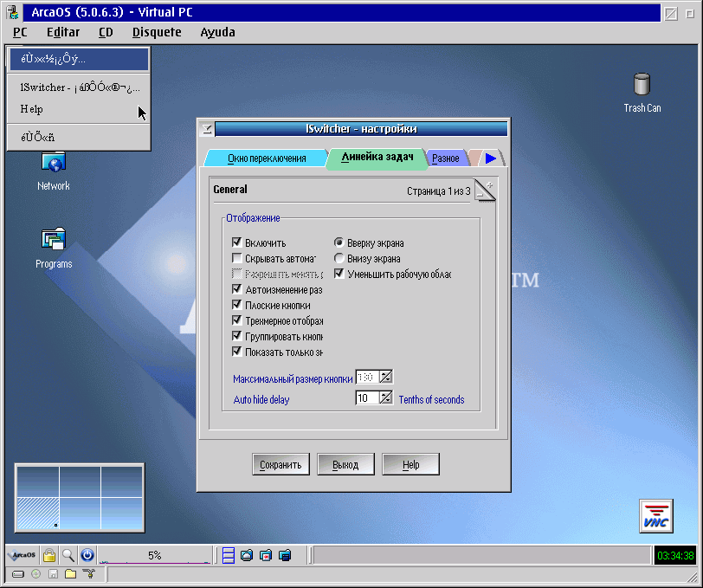Image resolution: width=703 pixels, height=588 pixels.
Task: Select the Вверху экрана radio button
Action: [339, 242]
